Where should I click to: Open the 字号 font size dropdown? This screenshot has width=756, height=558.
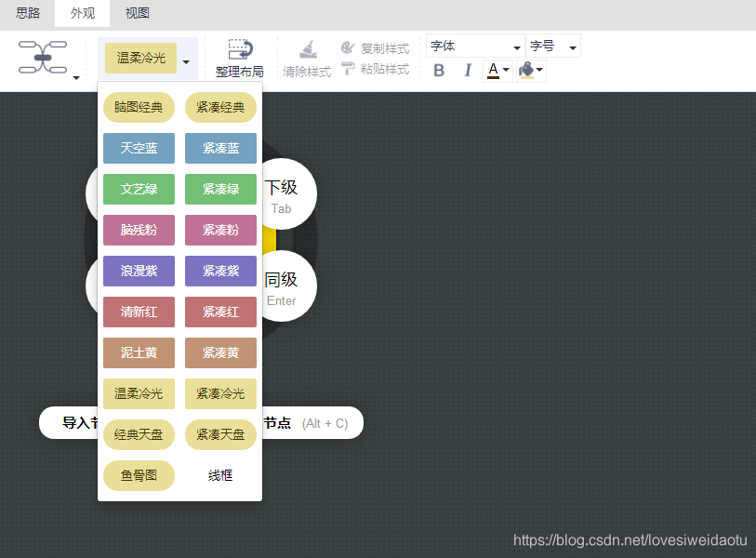click(x=553, y=46)
